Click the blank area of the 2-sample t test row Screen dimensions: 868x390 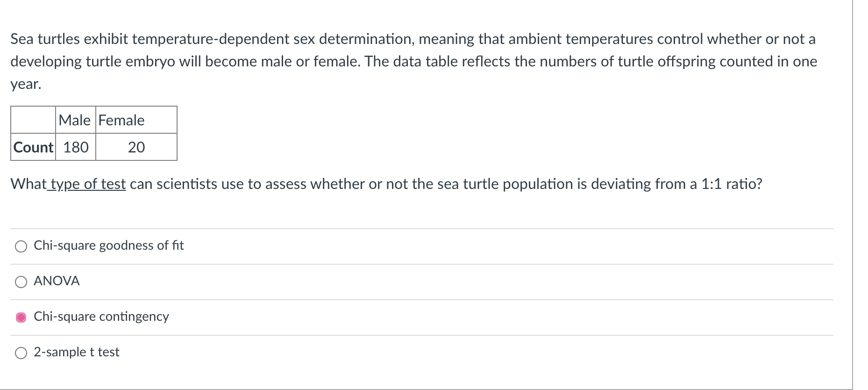477,353
